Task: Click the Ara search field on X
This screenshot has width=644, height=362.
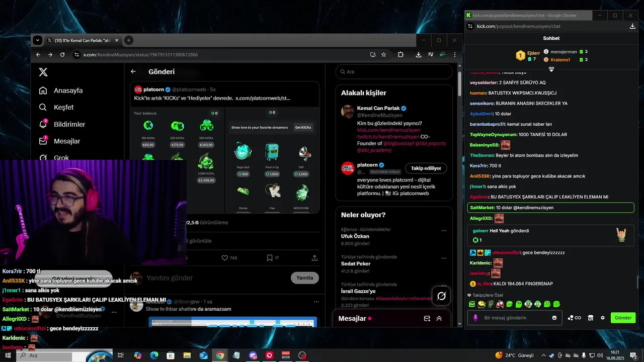Action: [394, 72]
